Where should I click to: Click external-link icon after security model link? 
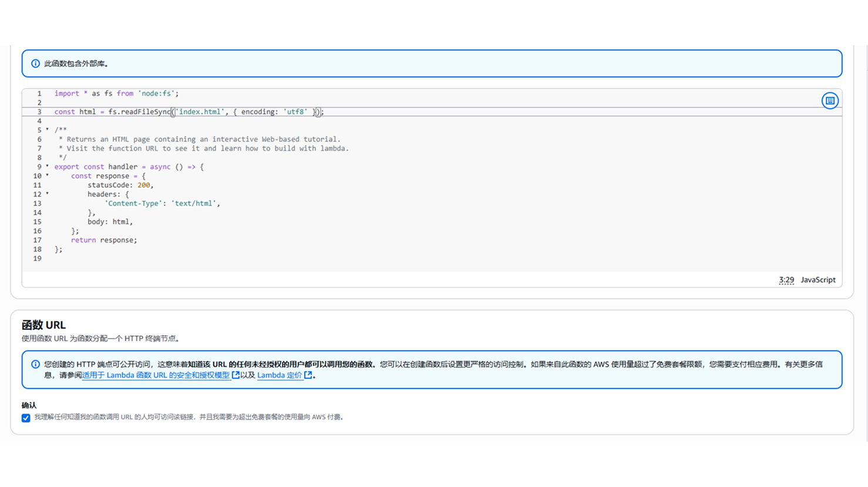(235, 375)
